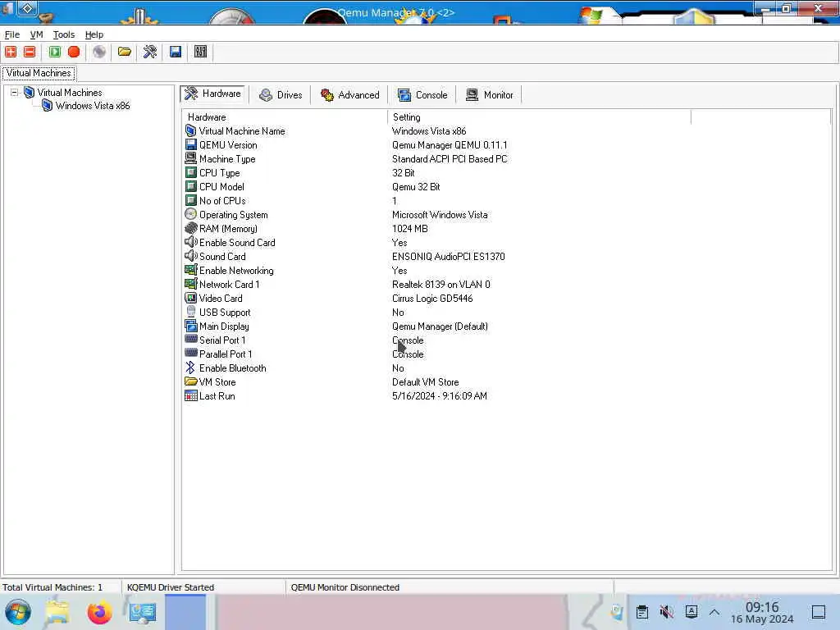Stop the VM with red stop icon

point(74,52)
